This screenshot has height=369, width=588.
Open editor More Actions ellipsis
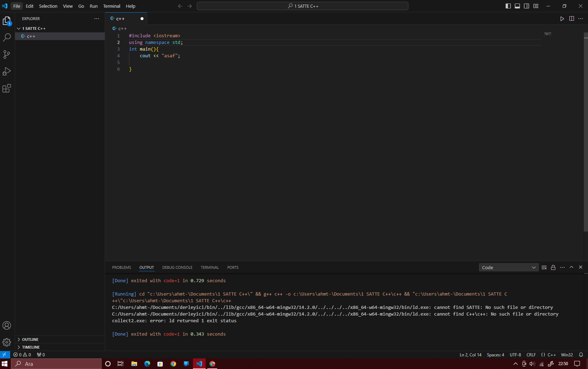pos(581,19)
